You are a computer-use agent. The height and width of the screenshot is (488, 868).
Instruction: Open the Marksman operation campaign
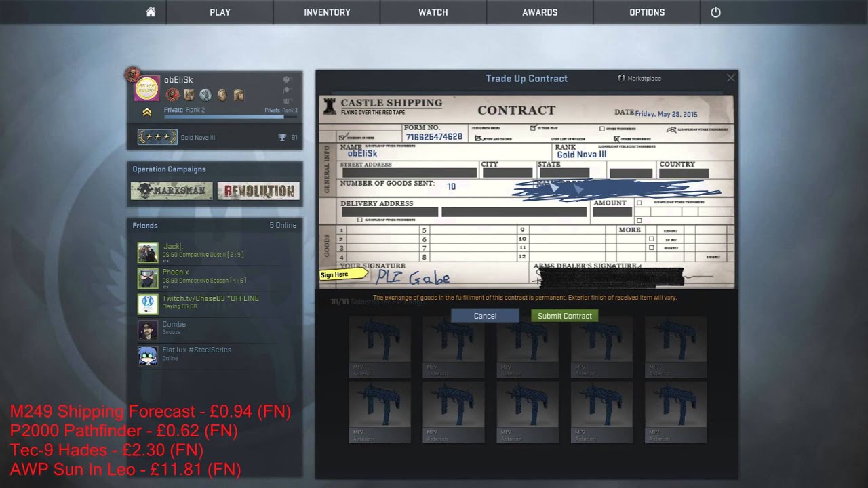click(x=172, y=190)
